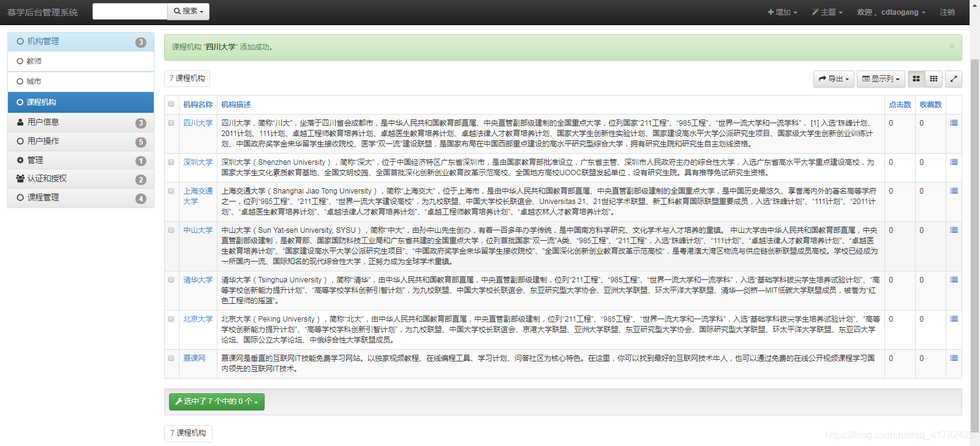This screenshot has width=980, height=446.
Task: Focus the navbar search input field
Action: click(130, 11)
